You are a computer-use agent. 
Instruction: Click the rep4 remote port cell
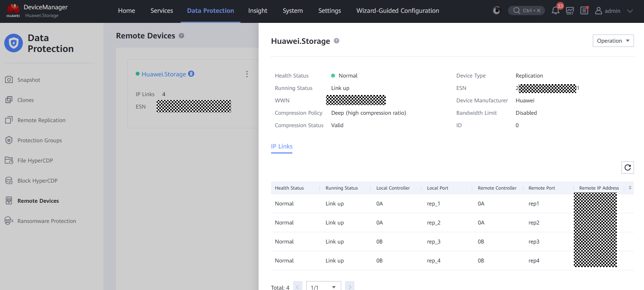534,261
